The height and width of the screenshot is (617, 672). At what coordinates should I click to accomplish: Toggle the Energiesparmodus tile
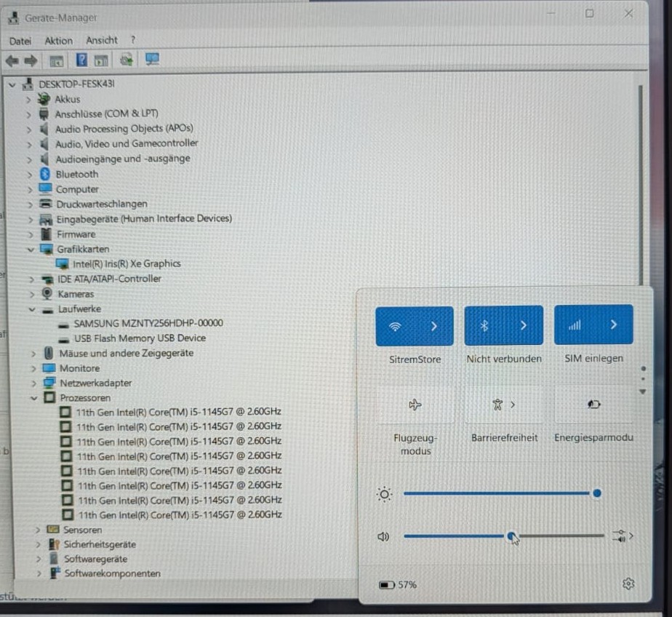593,404
